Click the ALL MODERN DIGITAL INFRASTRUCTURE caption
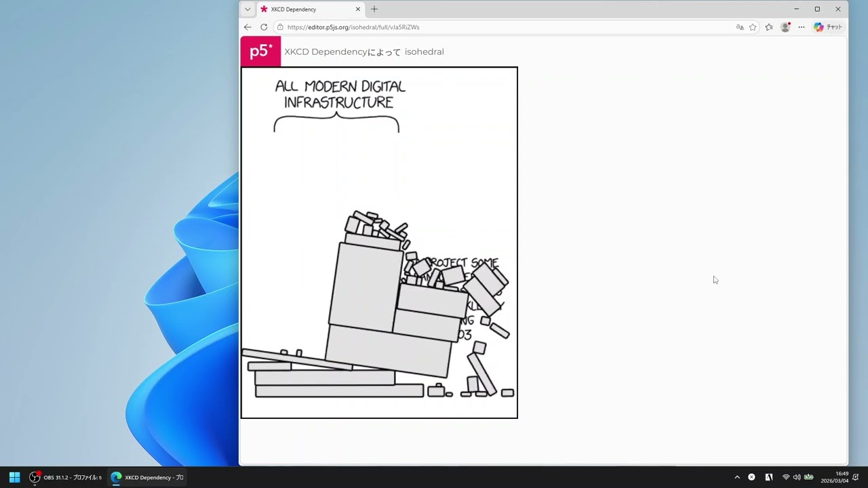 [340, 94]
